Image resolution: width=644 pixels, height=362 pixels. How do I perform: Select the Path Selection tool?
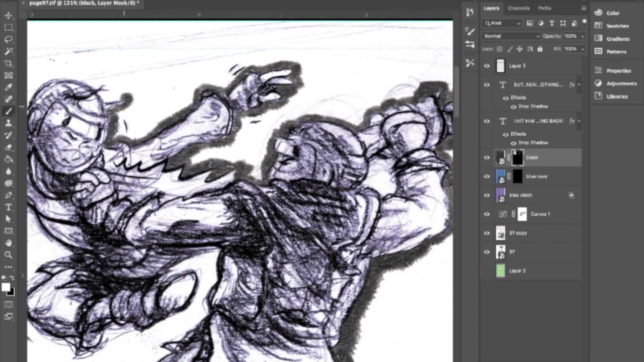pos(9,219)
